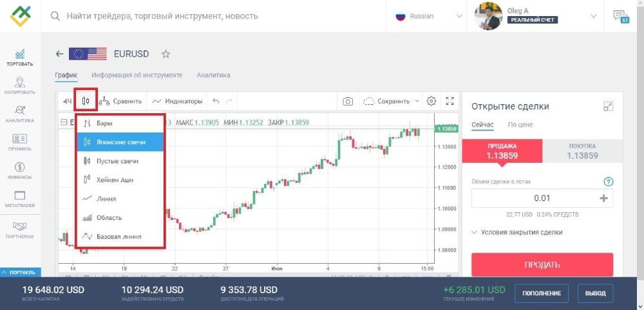644x310 pixels.
Task: Click the lot volume field 0.01
Action: pos(542,199)
